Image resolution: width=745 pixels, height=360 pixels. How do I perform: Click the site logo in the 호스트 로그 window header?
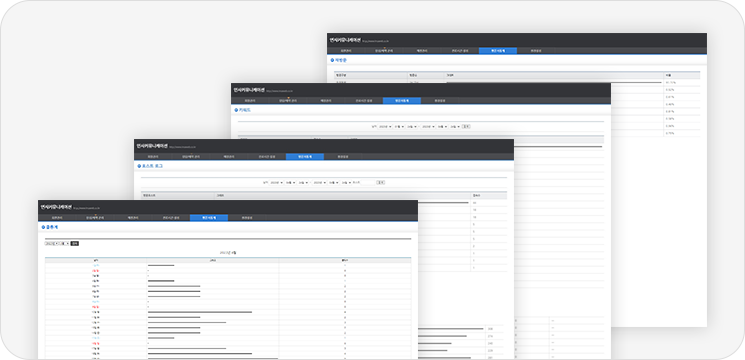(152, 146)
